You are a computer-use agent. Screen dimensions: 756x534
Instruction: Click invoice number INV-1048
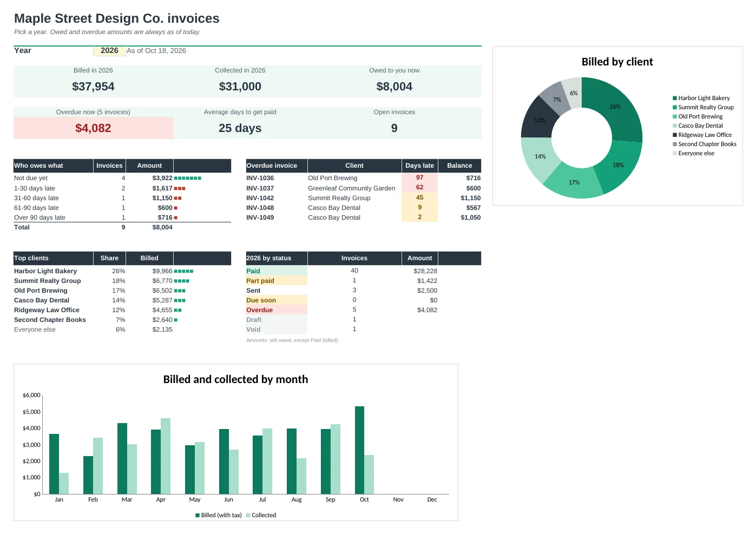pos(260,208)
